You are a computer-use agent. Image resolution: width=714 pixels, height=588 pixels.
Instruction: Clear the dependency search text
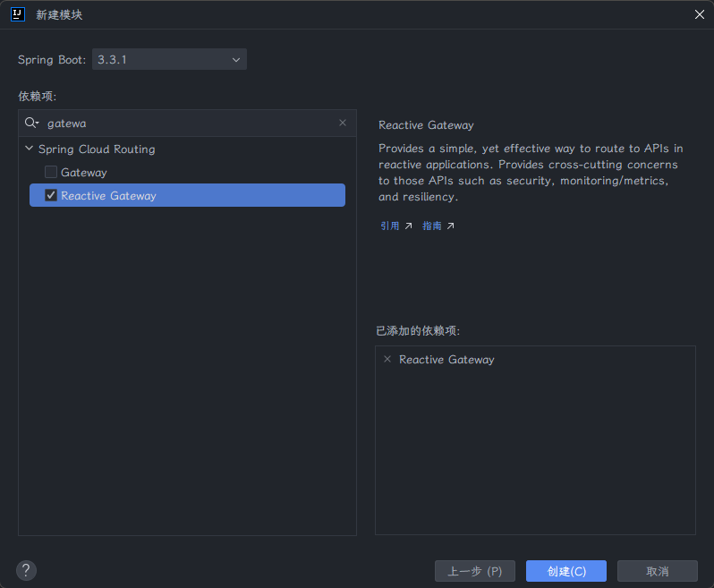coord(343,123)
